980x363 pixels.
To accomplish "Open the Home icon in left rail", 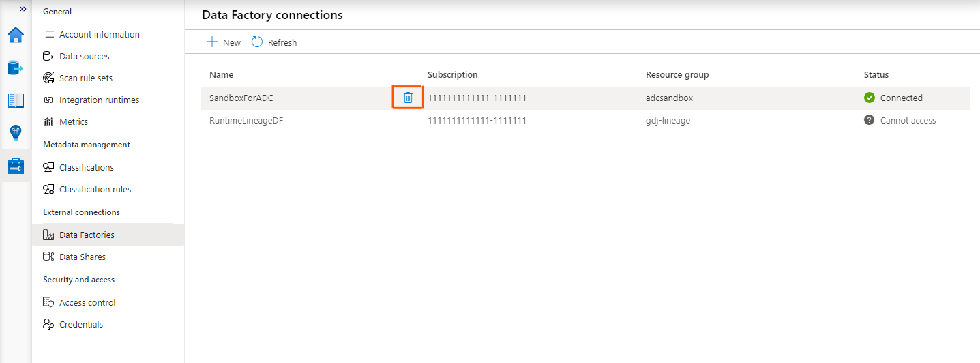I will point(15,35).
